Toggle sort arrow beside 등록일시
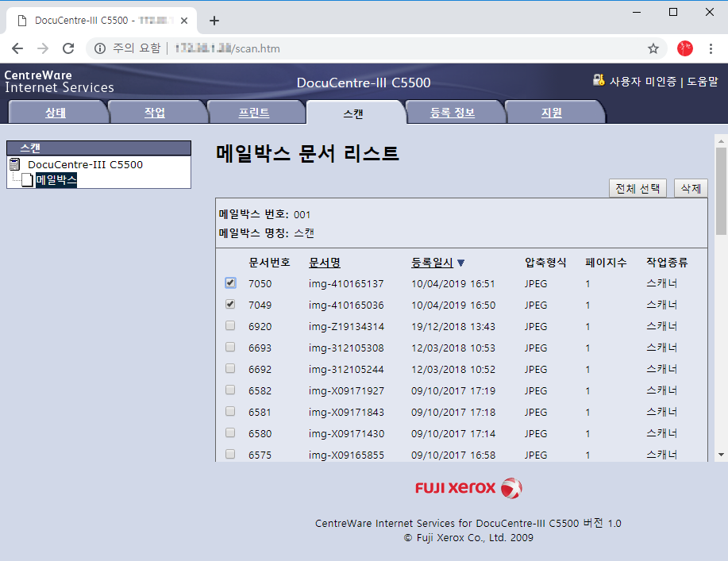Screen dimensions: 728x561 [460, 263]
